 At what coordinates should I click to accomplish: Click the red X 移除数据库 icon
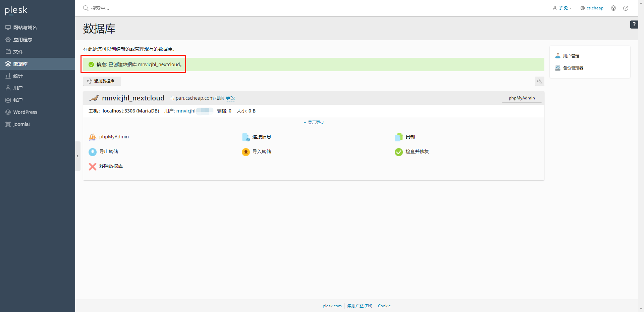pyautogui.click(x=93, y=167)
